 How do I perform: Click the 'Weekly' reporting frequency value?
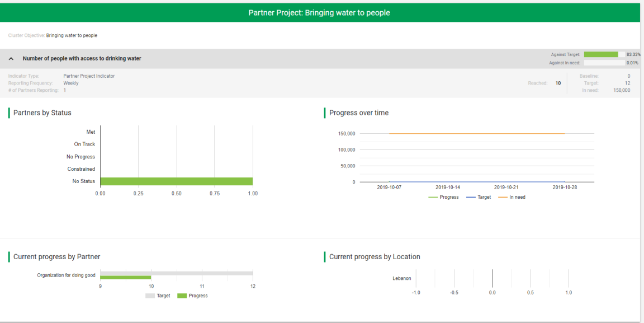click(71, 83)
